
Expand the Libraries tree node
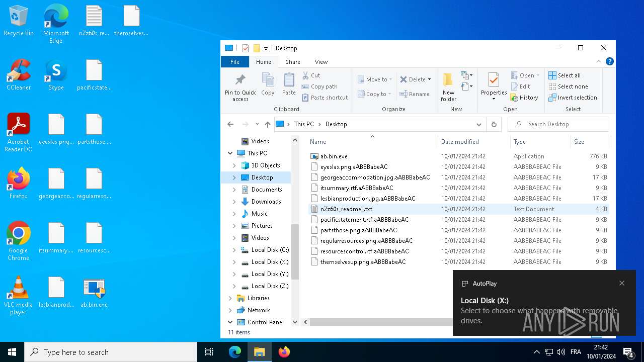[x=230, y=298]
